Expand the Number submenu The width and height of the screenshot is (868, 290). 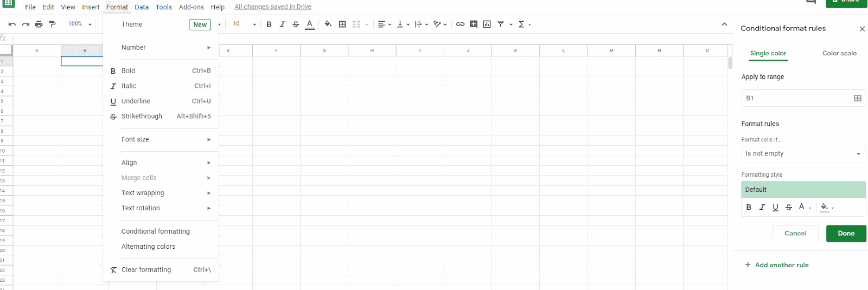[161, 48]
